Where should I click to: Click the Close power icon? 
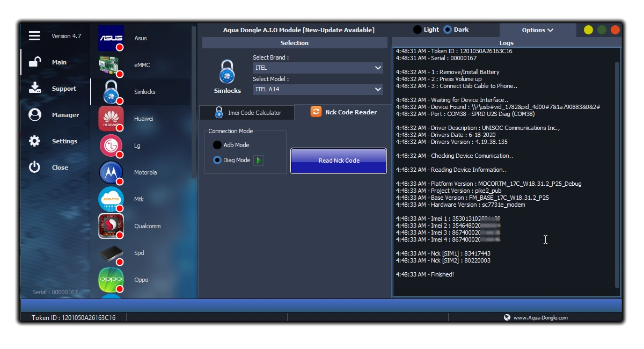(x=35, y=167)
